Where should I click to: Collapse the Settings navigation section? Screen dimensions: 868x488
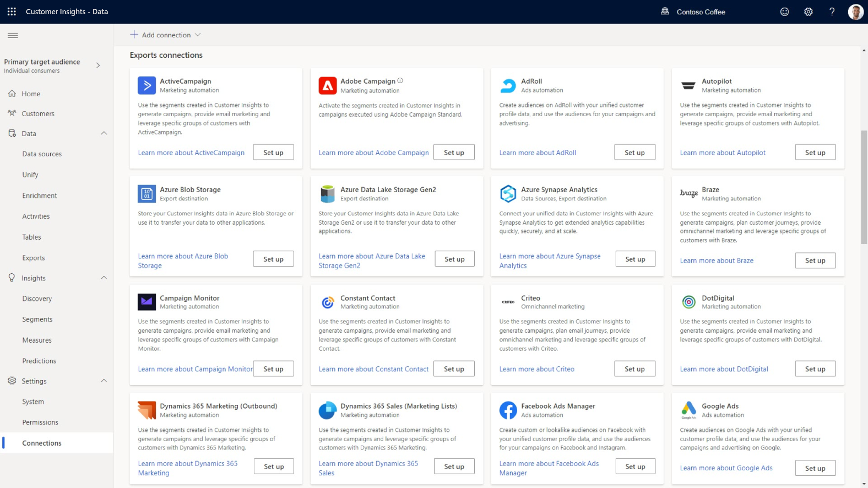point(104,381)
